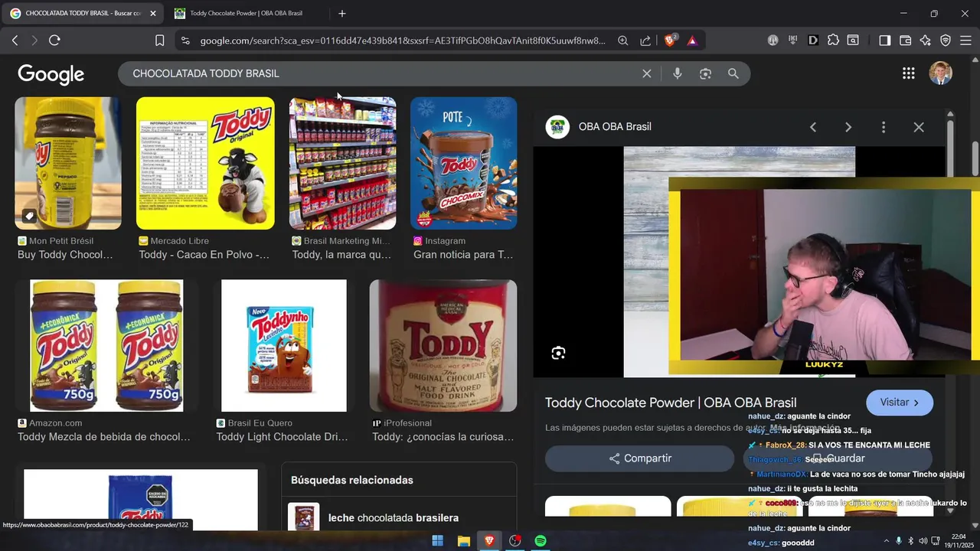Open the Brave Rewards triangle icon
Image resolution: width=980 pixels, height=551 pixels.
(692, 41)
